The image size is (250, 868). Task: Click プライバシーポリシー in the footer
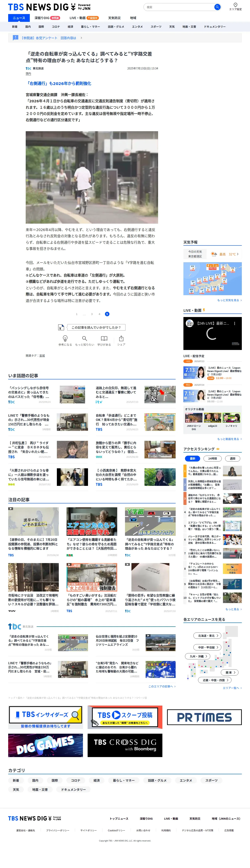58,830
